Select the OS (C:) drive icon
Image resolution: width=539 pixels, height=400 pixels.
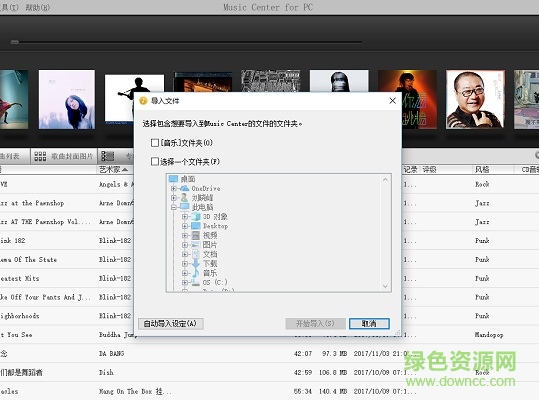pos(196,282)
